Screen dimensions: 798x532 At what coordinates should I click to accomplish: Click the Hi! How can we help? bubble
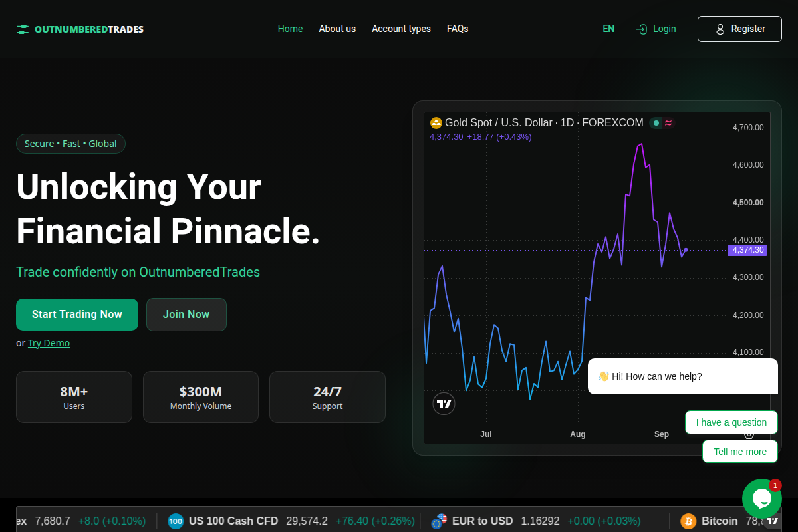pyautogui.click(x=683, y=376)
